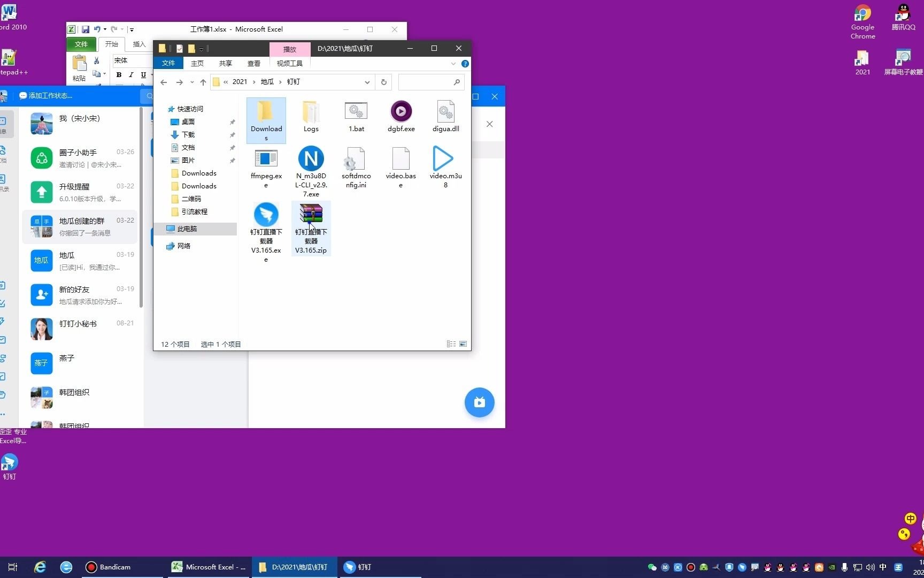Open Explorer quick access toolbar dropdown
The image size is (924, 578).
201,49
